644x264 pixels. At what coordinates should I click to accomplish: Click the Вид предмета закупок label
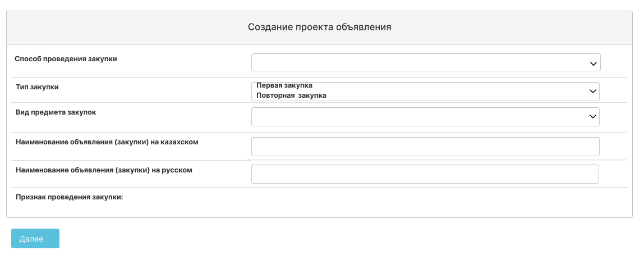(x=56, y=112)
